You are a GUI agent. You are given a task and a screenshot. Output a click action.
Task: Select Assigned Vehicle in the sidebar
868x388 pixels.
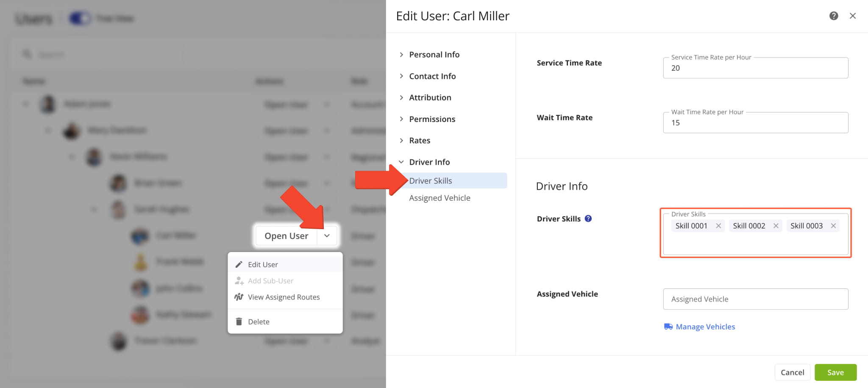[x=440, y=198]
